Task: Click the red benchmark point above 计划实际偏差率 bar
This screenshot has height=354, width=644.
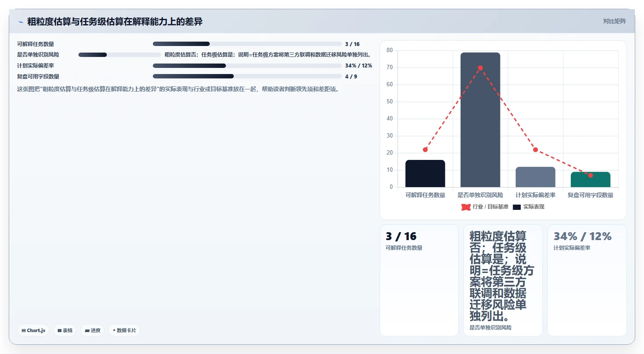Action: [x=535, y=150]
